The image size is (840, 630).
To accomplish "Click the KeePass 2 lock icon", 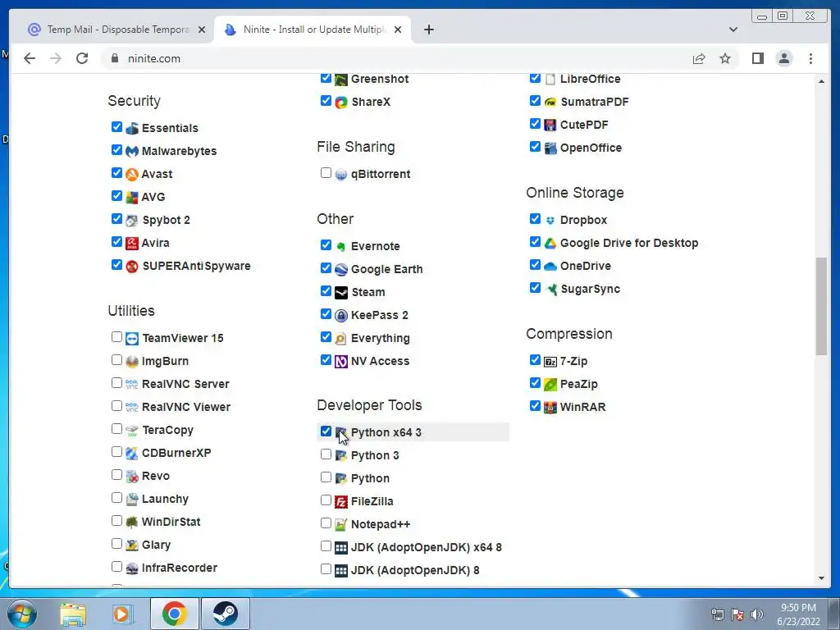I will [x=341, y=316].
